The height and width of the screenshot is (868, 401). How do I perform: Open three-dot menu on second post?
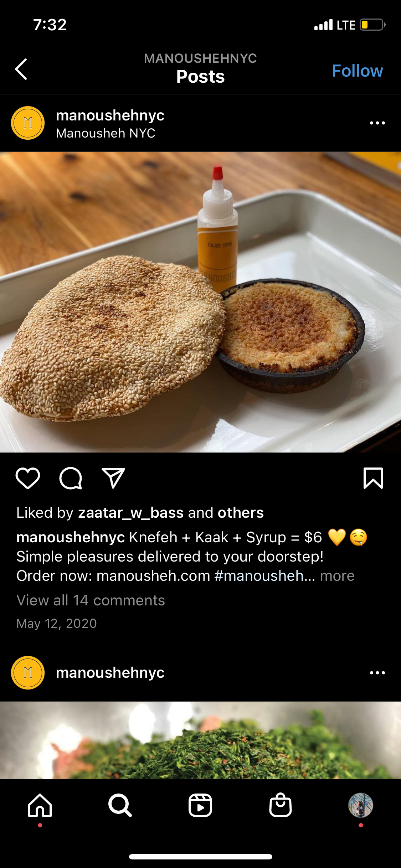(377, 673)
